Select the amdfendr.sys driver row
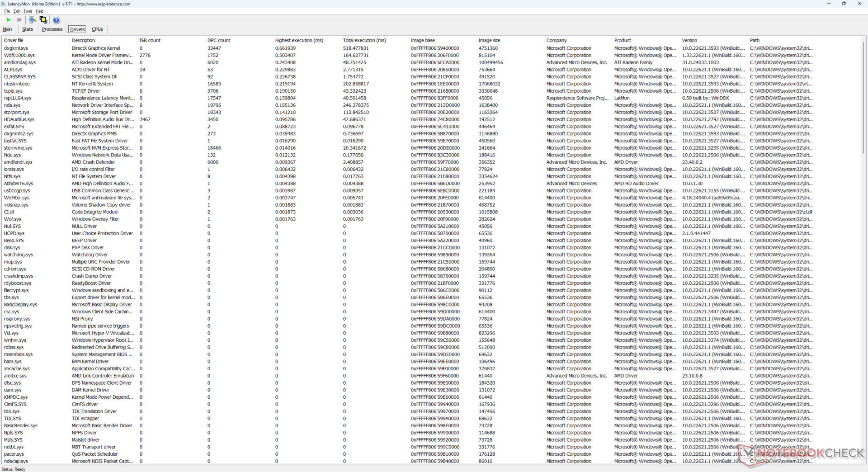Screen dimensions: 868x472 (x=408, y=162)
